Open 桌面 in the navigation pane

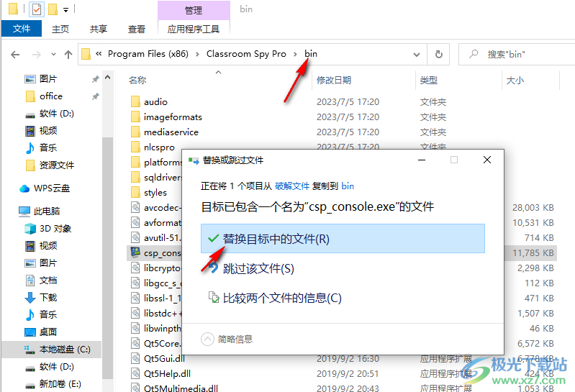click(48, 332)
